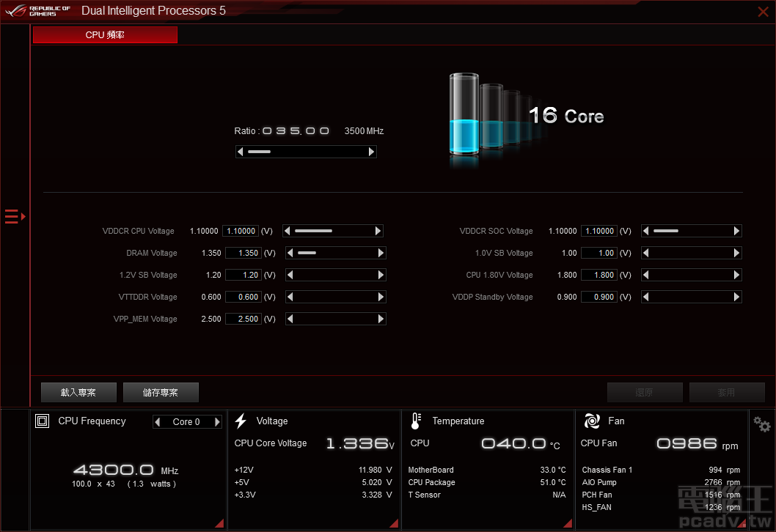
Task: Switch to the CPU 頻率 tab
Action: 104,34
